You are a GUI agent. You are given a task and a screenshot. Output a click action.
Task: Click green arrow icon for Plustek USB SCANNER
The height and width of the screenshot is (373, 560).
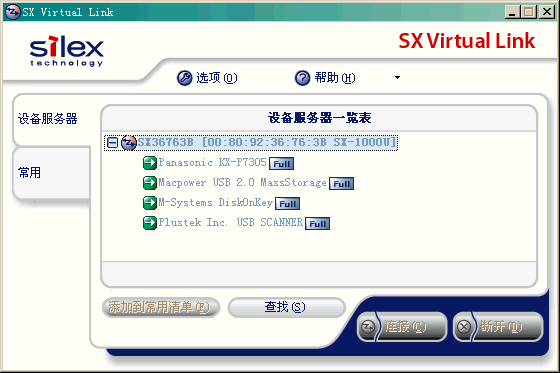click(x=150, y=223)
